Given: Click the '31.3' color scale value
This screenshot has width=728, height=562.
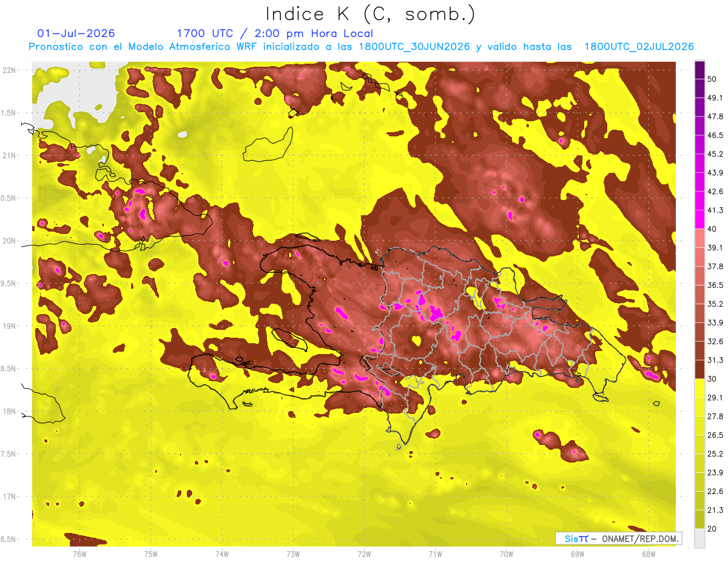Looking at the screenshot, I should tap(715, 360).
